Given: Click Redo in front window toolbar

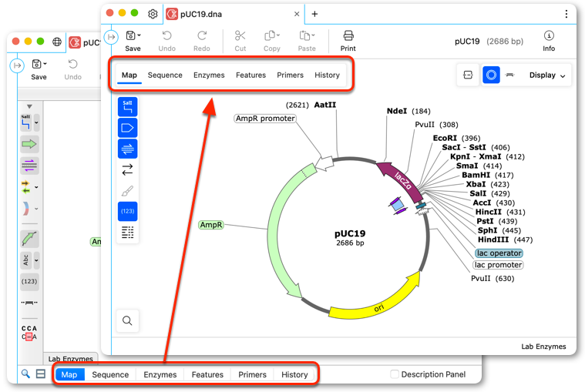Looking at the screenshot, I should coord(202,41).
